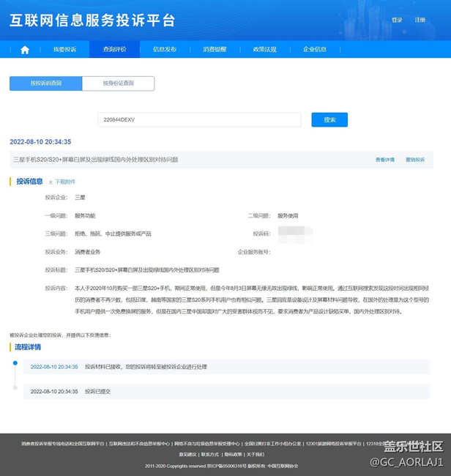Select the 查询评价 navigation tab
This screenshot has height=476, width=451.
pyautogui.click(x=114, y=50)
